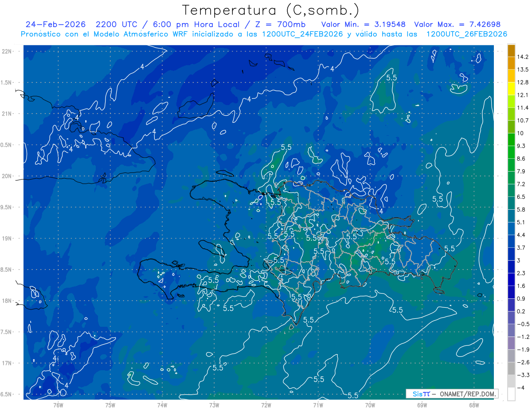Viewport: 532px width, 411px height.
Task: Click the "21N" latitude axis label
Action: pos(7,114)
